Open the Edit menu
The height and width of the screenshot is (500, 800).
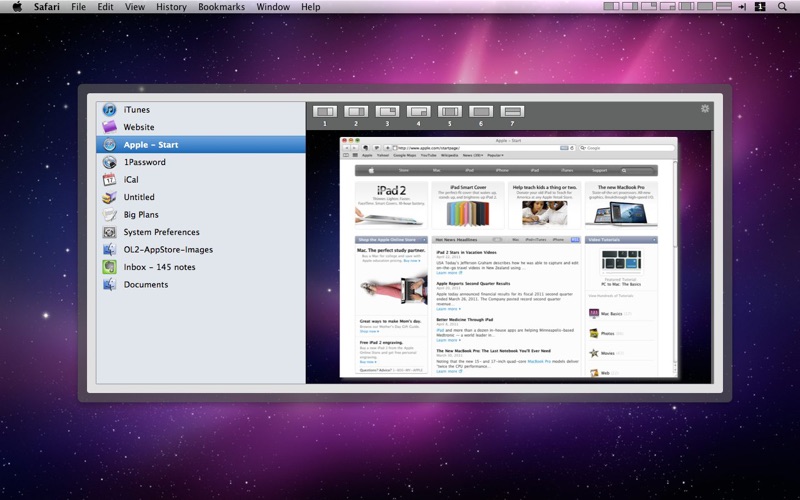coord(106,7)
